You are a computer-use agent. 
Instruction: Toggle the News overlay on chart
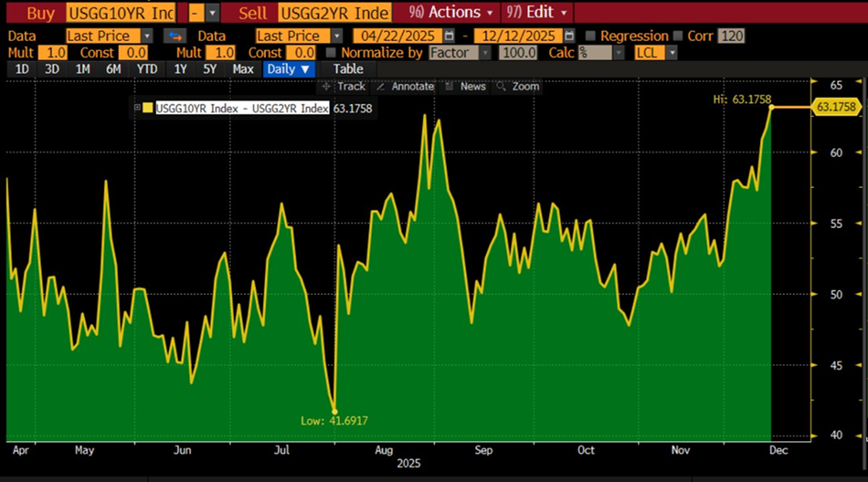465,86
